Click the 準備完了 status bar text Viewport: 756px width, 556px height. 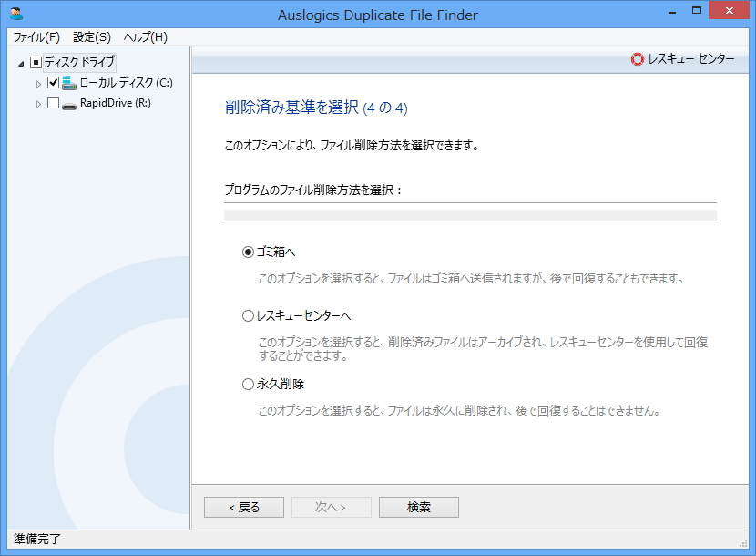coord(37,539)
